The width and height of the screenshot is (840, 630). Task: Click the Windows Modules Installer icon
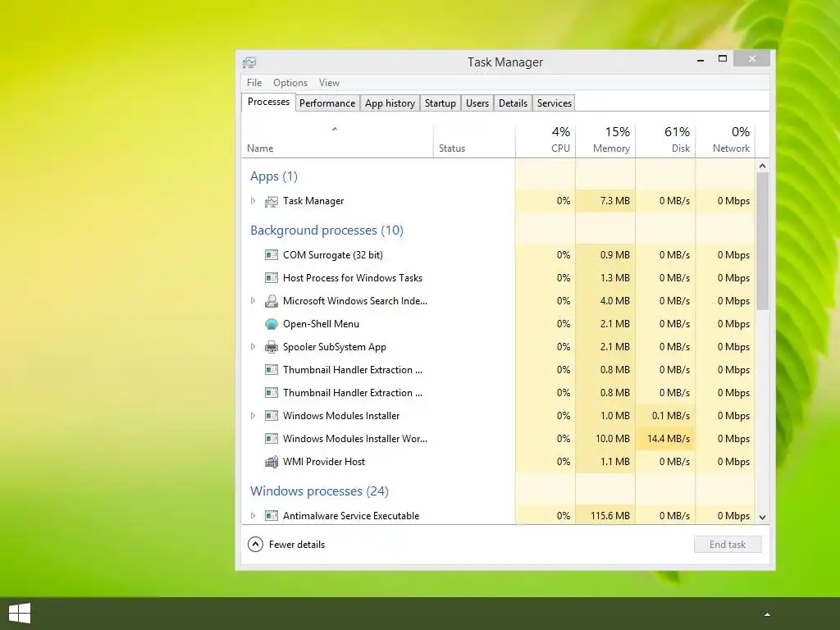(x=272, y=416)
